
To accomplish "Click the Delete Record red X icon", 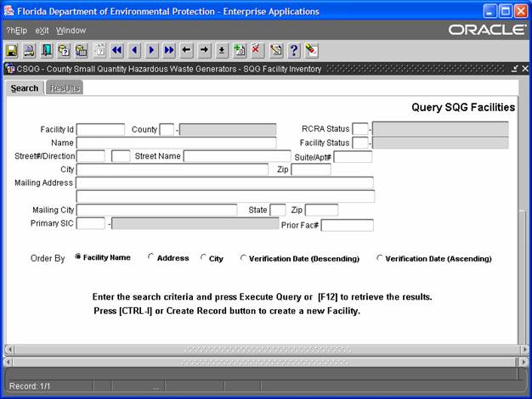I will (x=257, y=50).
